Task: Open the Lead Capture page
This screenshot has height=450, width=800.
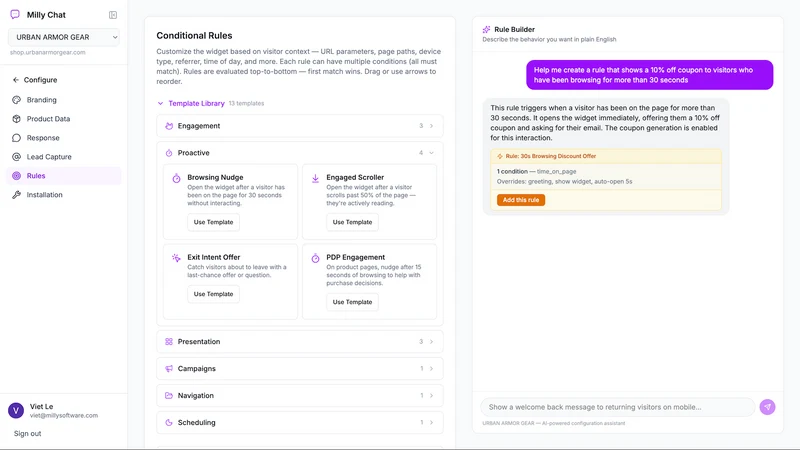Action: [x=64, y=157]
